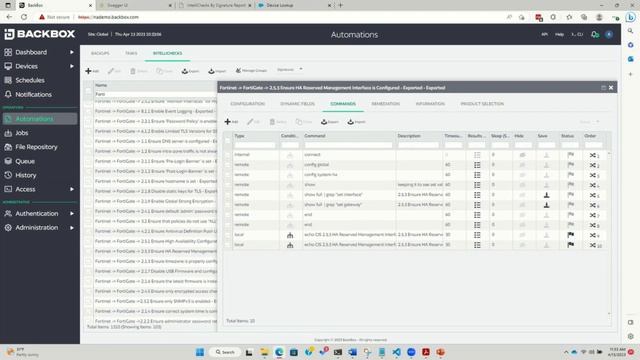This screenshot has width=640, height=360.
Task: Expand the Devices submenu arrow
Action: pyautogui.click(x=72, y=66)
